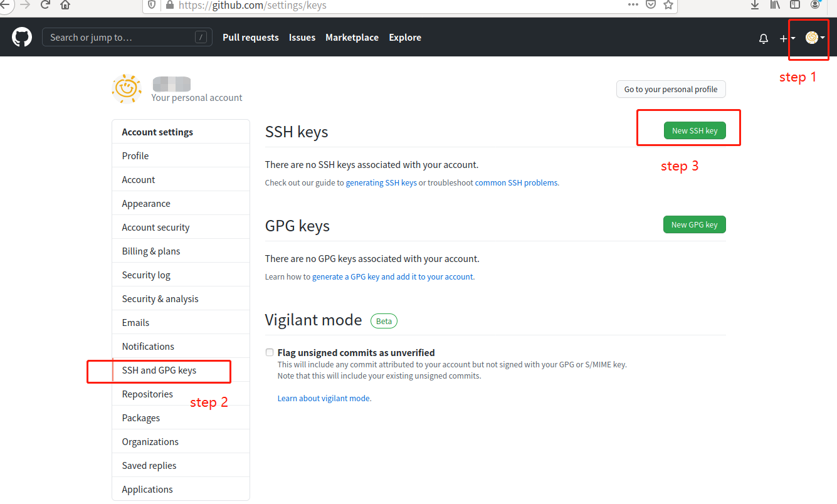Screen dimensions: 837x504
Task: Toggle the browser sidebar icon
Action: point(795,5)
